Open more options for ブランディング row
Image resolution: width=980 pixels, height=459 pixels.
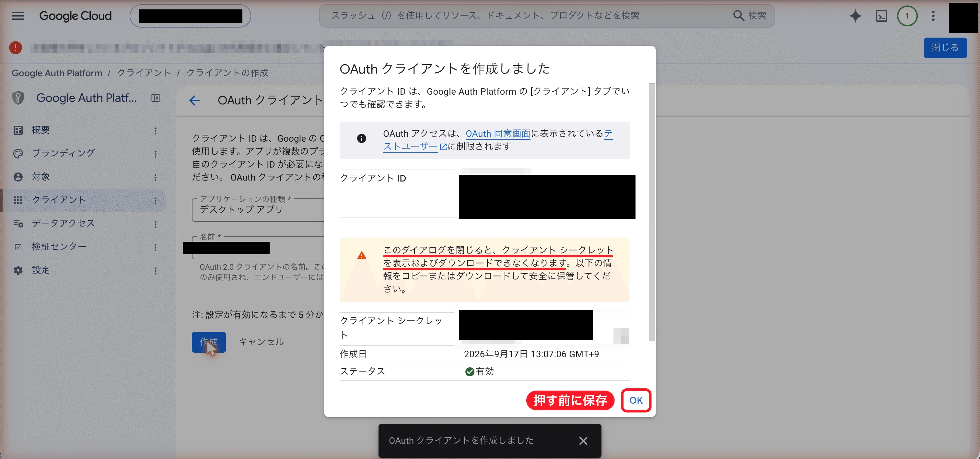click(155, 154)
